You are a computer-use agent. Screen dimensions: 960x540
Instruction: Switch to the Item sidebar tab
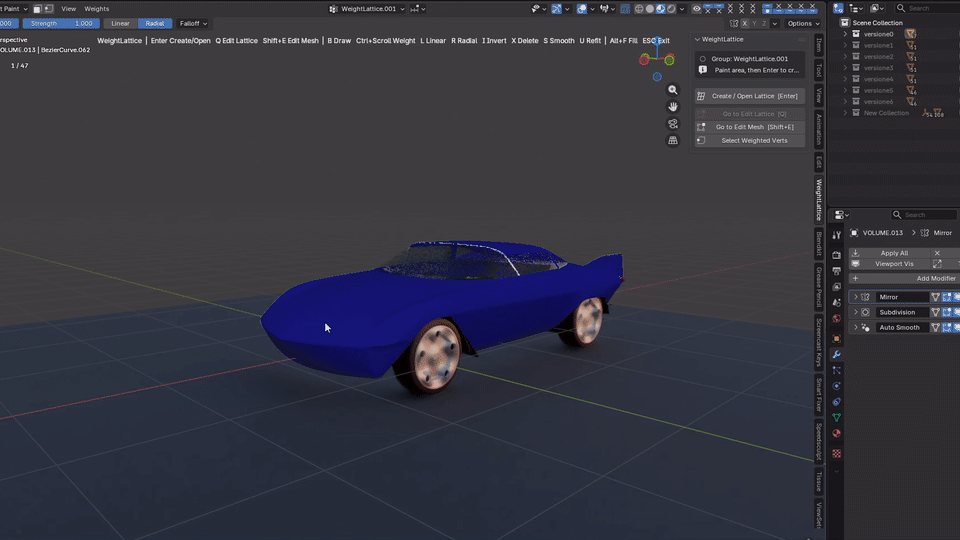819,45
